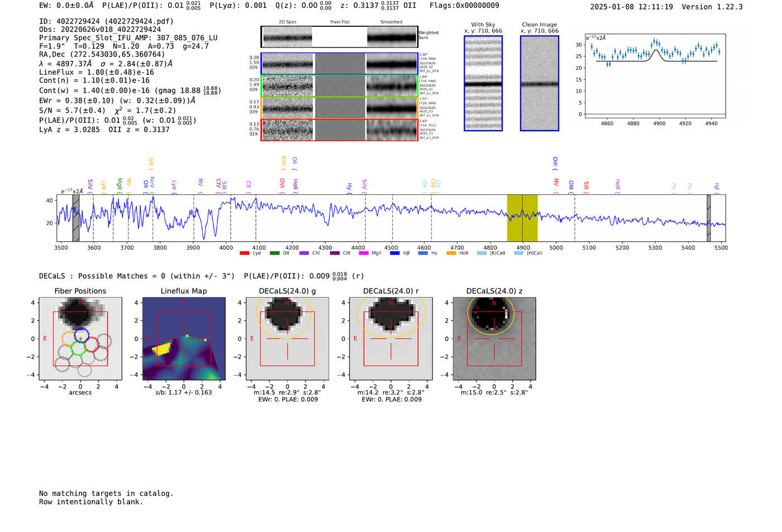Screen dimensions: 782x532
Task: Click the Gaussian fit peak near 4900
Action: tap(657, 51)
